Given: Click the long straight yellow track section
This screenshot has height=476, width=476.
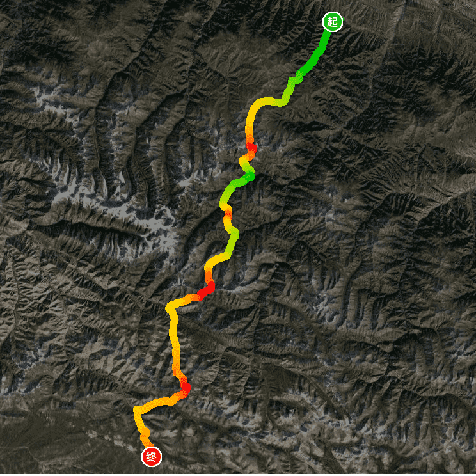Looking at the screenshot, I should (174, 340).
